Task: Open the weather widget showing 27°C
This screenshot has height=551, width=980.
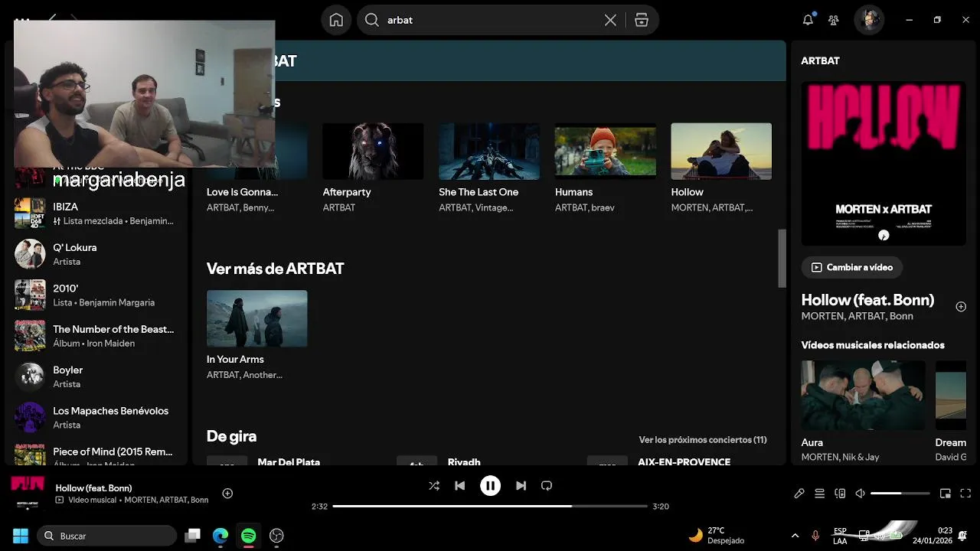Action: pyautogui.click(x=717, y=536)
